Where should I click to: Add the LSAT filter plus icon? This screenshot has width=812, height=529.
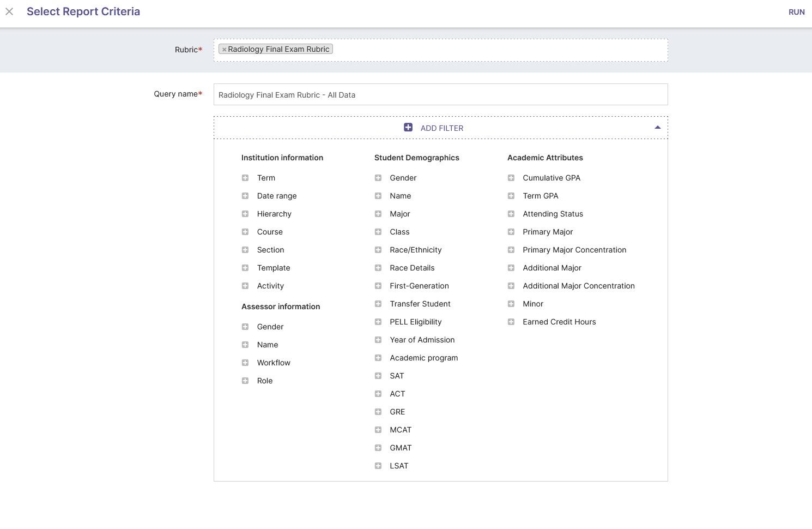tap(378, 466)
